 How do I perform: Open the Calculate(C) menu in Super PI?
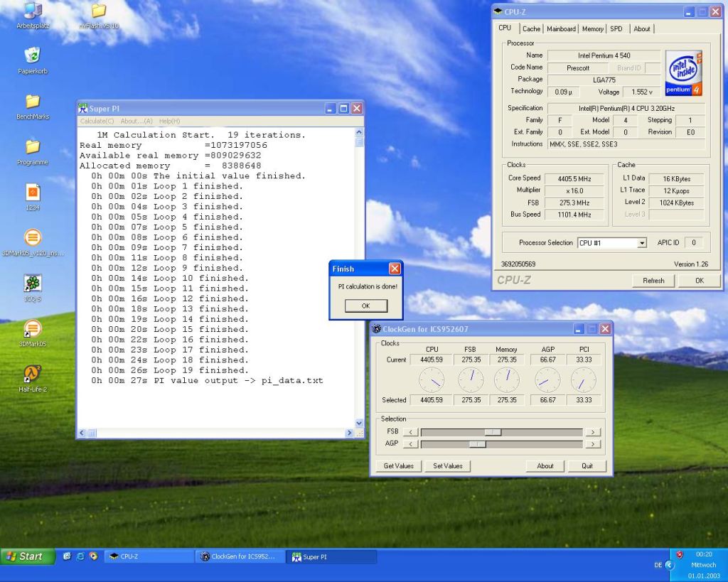[x=97, y=121]
